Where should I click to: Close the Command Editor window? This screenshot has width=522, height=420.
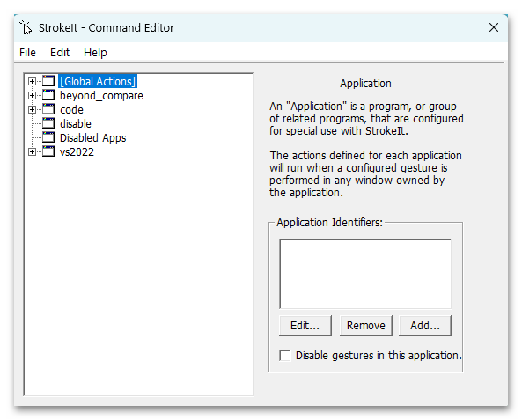(493, 27)
